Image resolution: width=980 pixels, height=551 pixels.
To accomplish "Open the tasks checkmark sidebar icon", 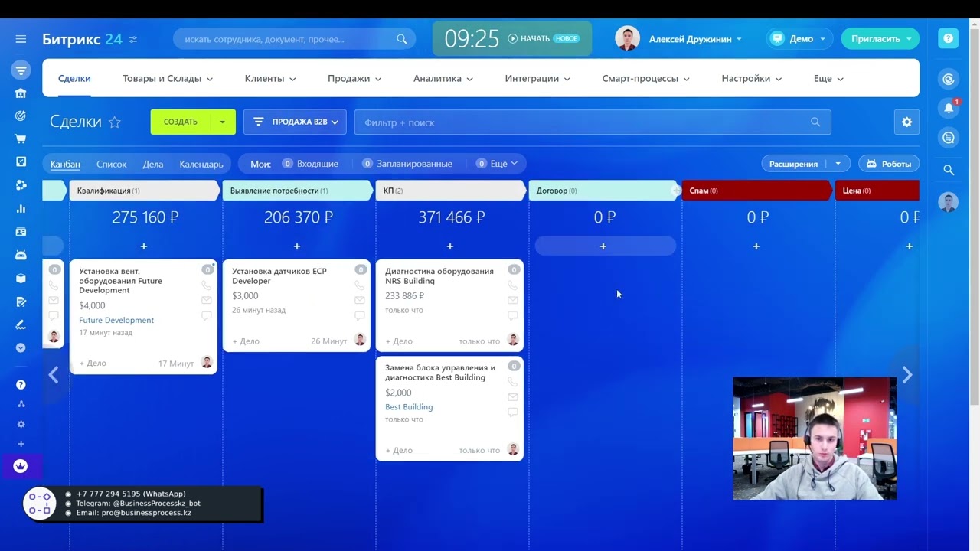I will coord(21,162).
